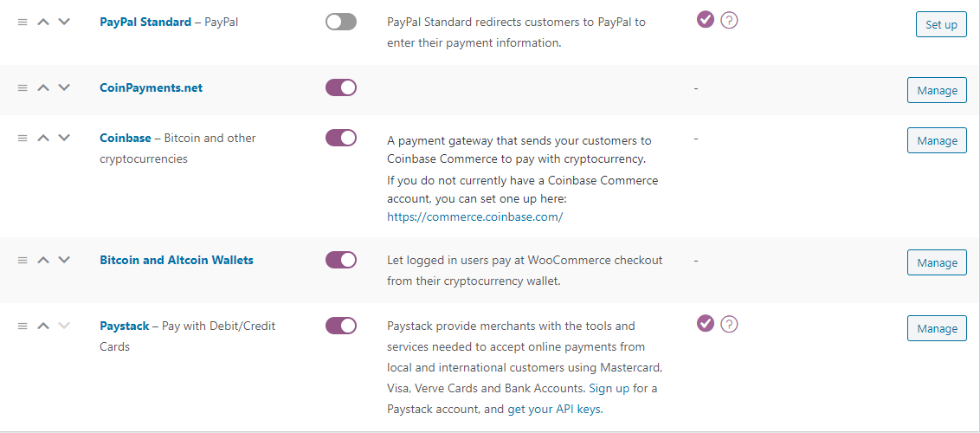The width and height of the screenshot is (980, 433).
Task: Click the drag handle for Coinbase
Action: (23, 138)
